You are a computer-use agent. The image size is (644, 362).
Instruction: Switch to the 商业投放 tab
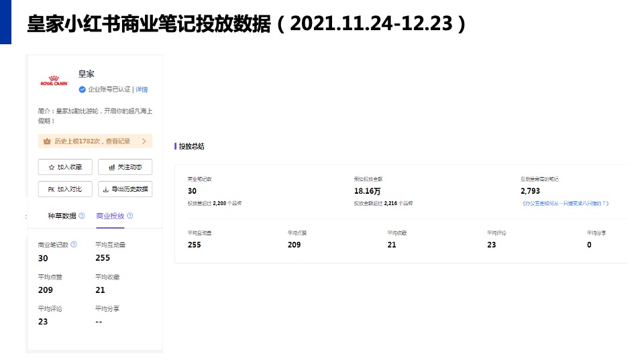click(x=110, y=216)
